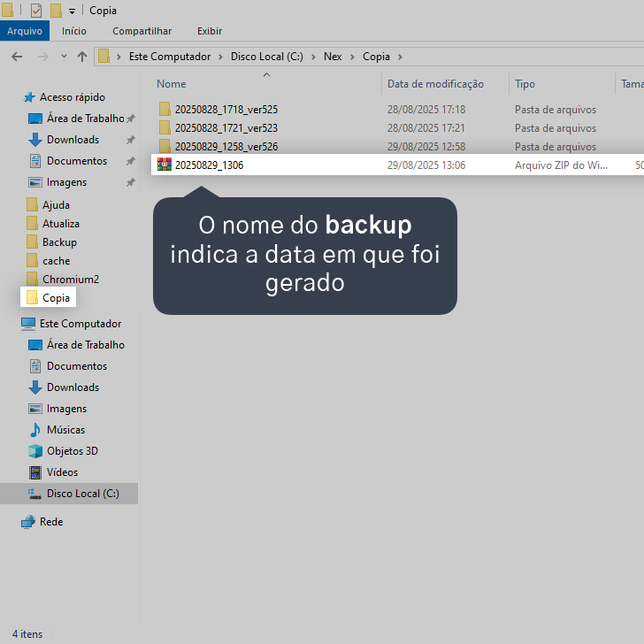The image size is (644, 644).
Task: Click folder icon of 20250828_1718_ver525
Action: tap(165, 110)
